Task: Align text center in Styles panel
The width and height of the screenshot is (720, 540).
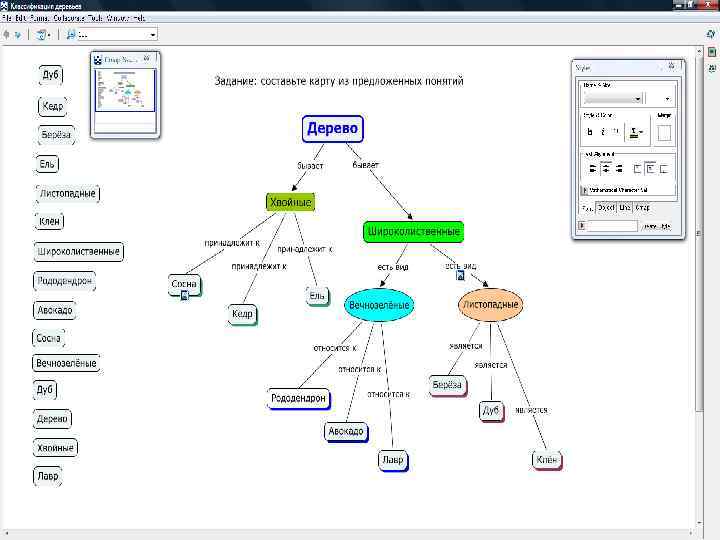Action: (x=606, y=169)
